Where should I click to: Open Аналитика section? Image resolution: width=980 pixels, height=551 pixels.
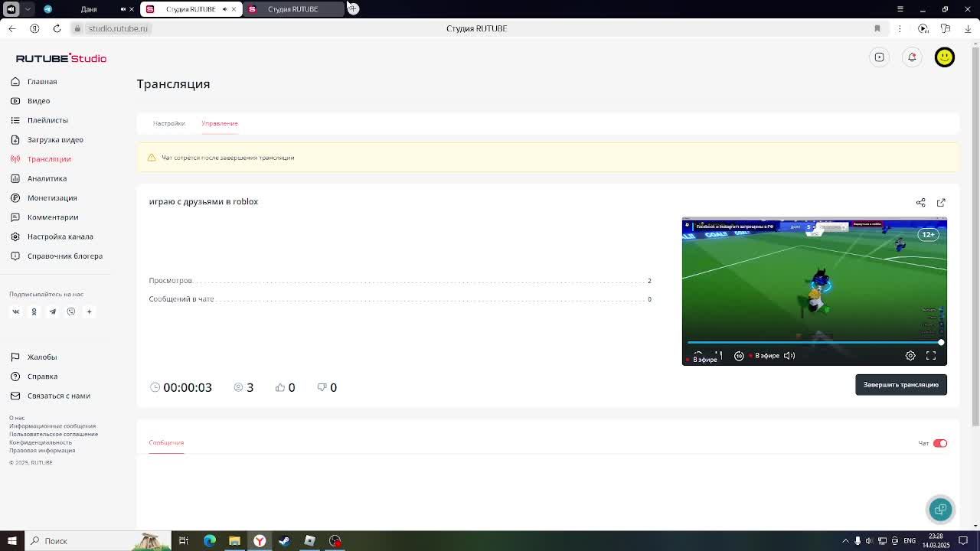(39, 178)
